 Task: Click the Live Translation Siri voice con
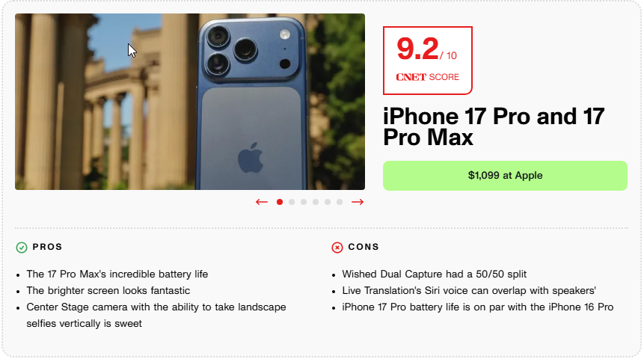click(469, 290)
